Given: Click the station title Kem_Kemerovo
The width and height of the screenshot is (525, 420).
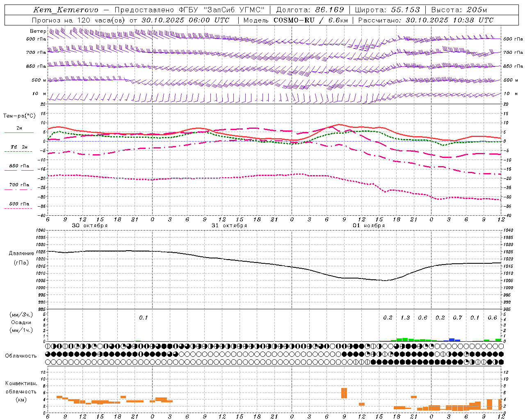Looking at the screenshot, I should point(66,10).
